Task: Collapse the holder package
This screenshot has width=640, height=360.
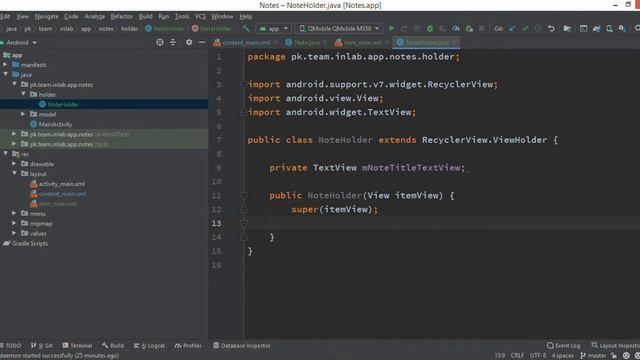Action: 23,94
